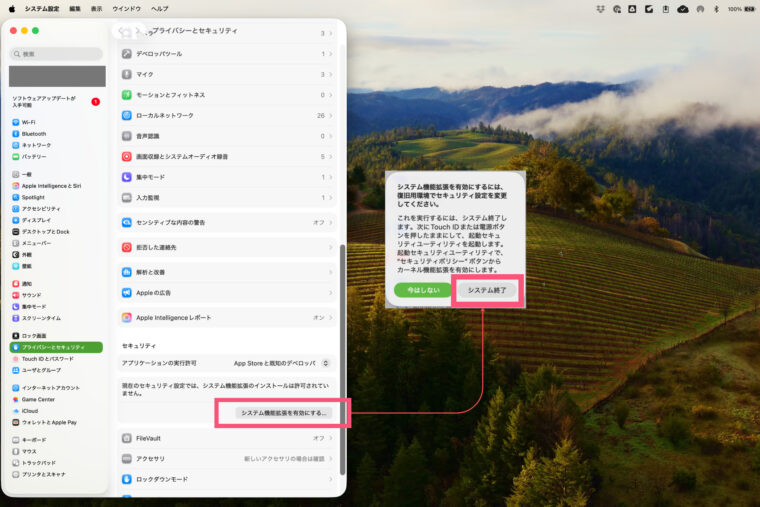This screenshot has height=507, width=760.
Task: Open Wi-Fi settings in the sidebar
Action: tap(28, 122)
